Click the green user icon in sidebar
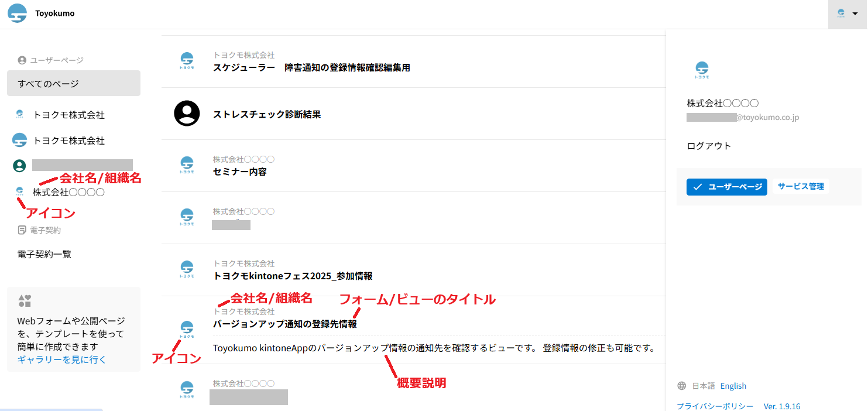Image resolution: width=868 pixels, height=411 pixels. pyautogui.click(x=19, y=166)
